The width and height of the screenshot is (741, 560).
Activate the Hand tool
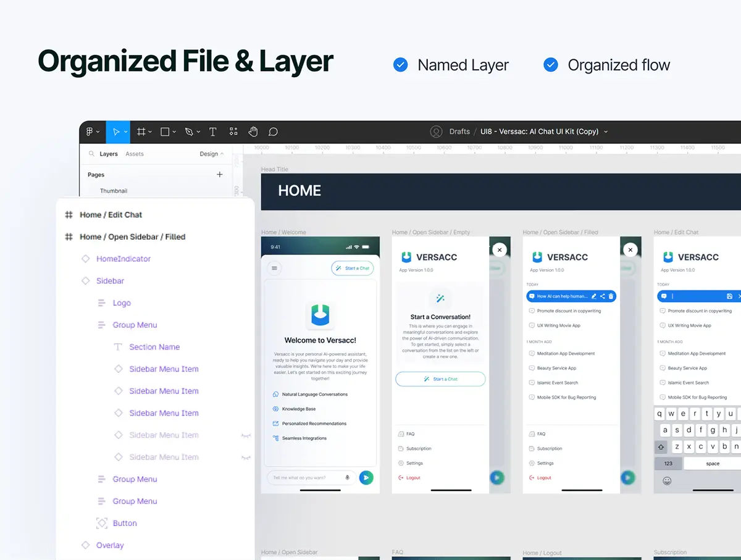[x=253, y=132]
